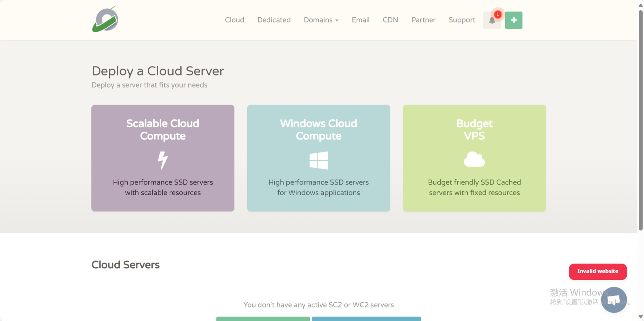Open the notifications bell icon

[x=492, y=20]
